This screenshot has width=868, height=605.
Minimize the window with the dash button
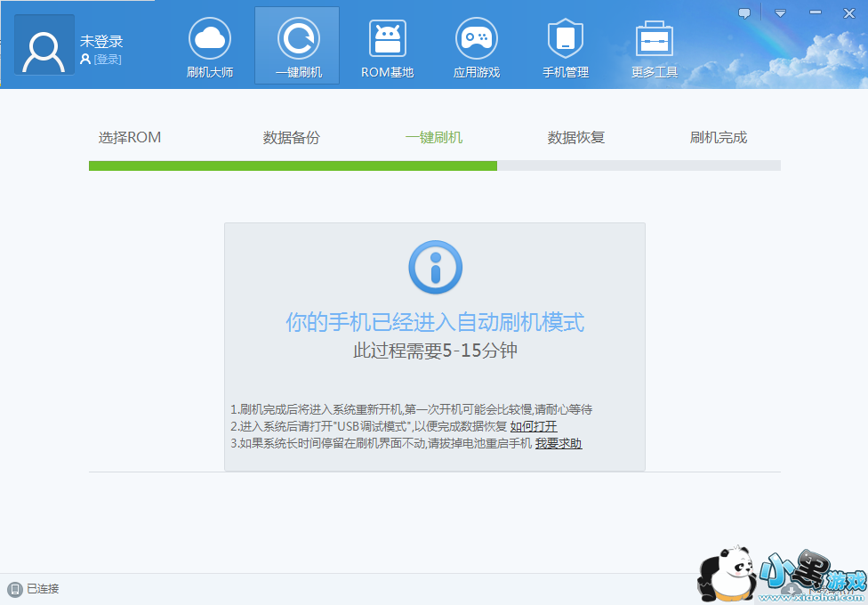(x=815, y=13)
